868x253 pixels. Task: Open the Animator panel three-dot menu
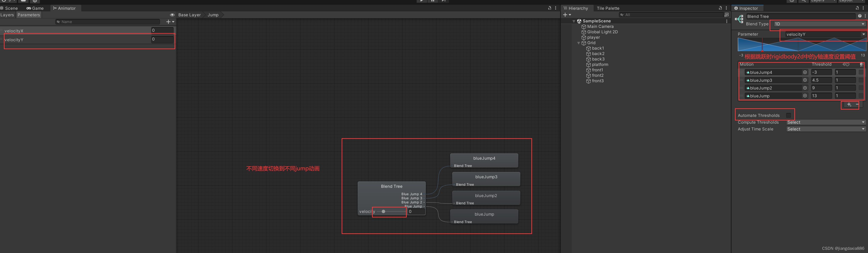tap(556, 8)
